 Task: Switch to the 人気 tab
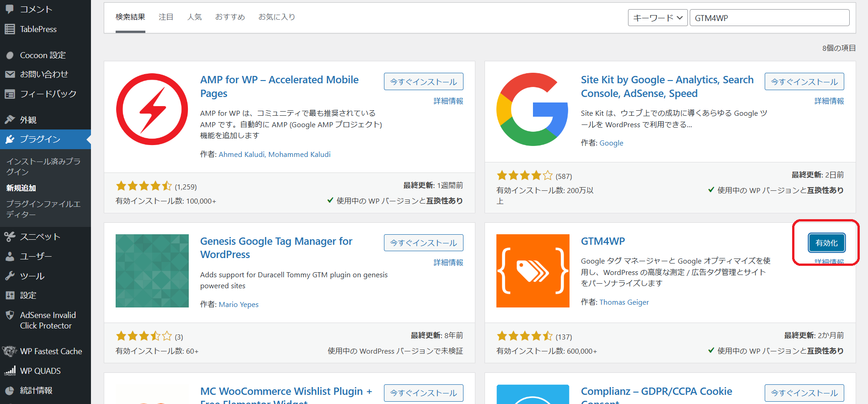pos(195,17)
